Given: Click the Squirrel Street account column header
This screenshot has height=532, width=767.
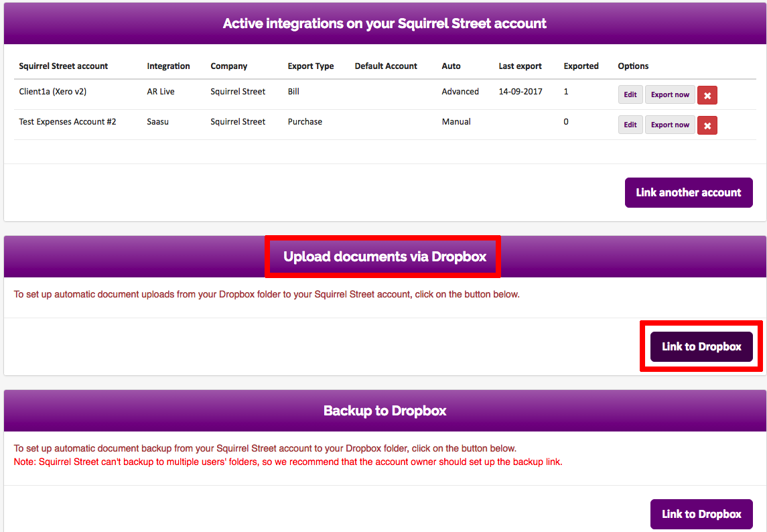Looking at the screenshot, I should click(63, 66).
